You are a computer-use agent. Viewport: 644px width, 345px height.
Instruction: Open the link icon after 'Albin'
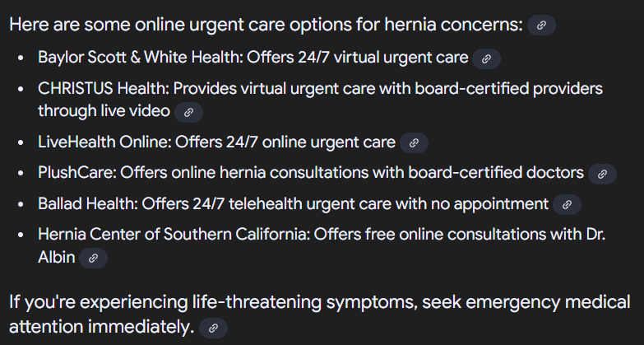point(93,258)
